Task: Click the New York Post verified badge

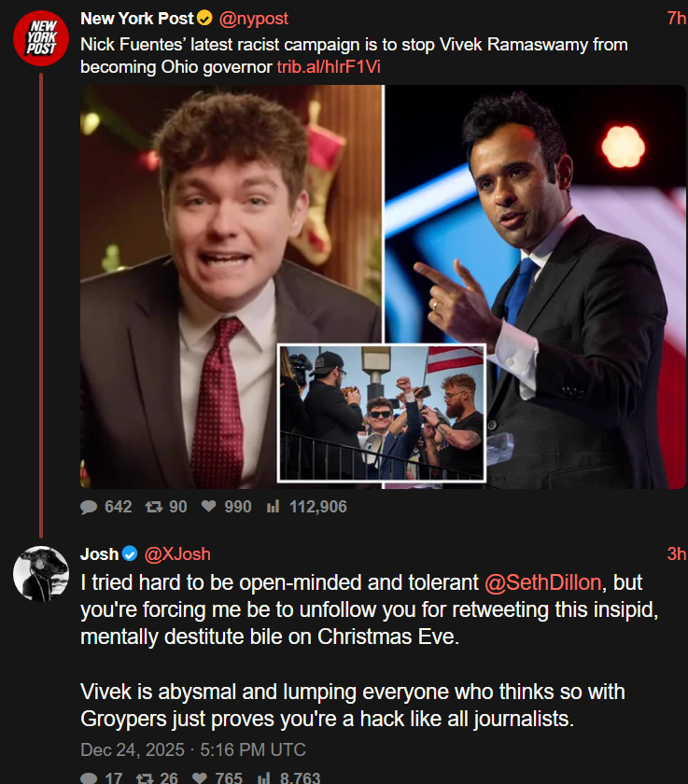Action: 204,19
